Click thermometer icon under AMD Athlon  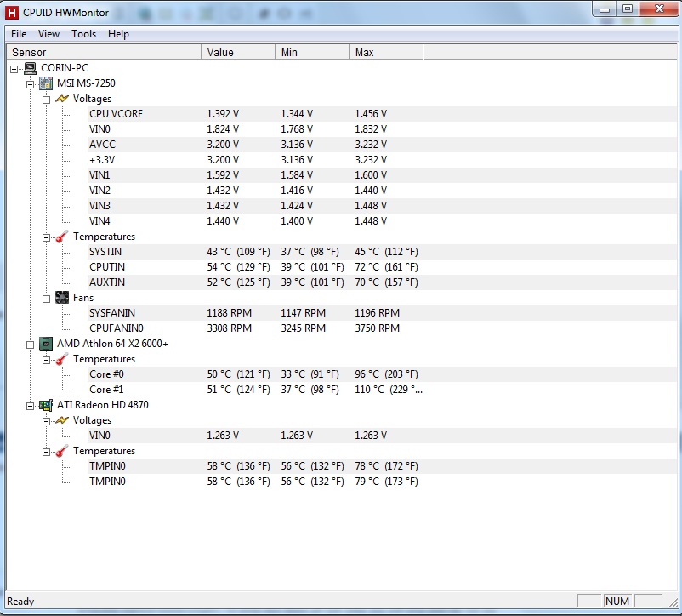tap(62, 359)
